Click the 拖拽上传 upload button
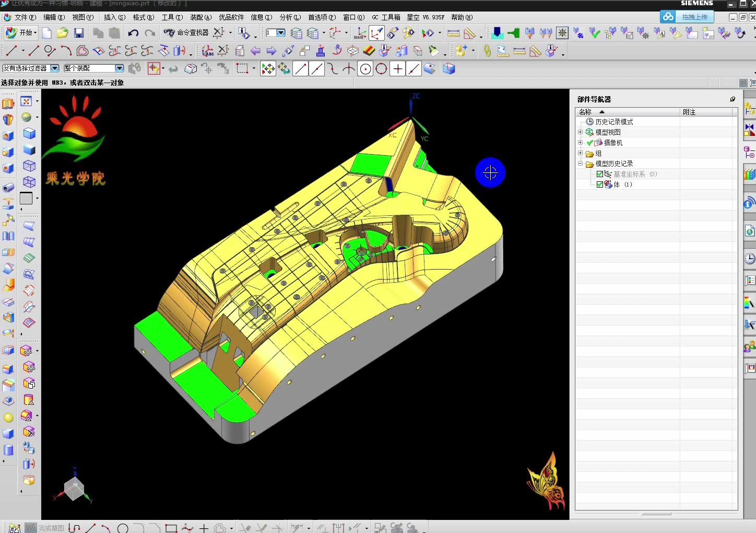Screen dimensions: 756x533 click(x=687, y=17)
